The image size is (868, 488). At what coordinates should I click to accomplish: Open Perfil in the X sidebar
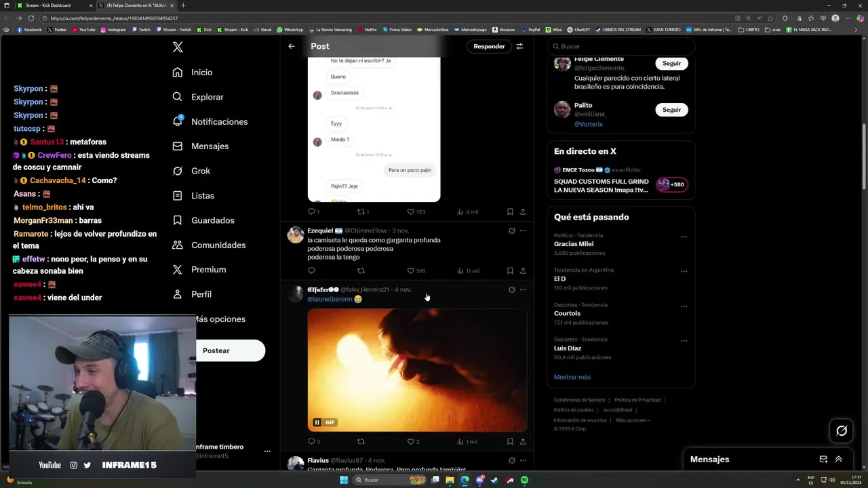192,294
